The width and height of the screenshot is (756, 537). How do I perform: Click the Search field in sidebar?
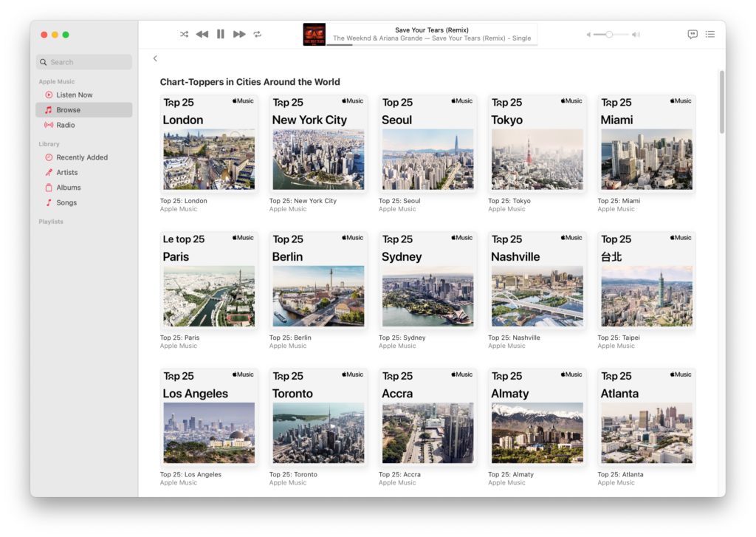[x=84, y=62]
